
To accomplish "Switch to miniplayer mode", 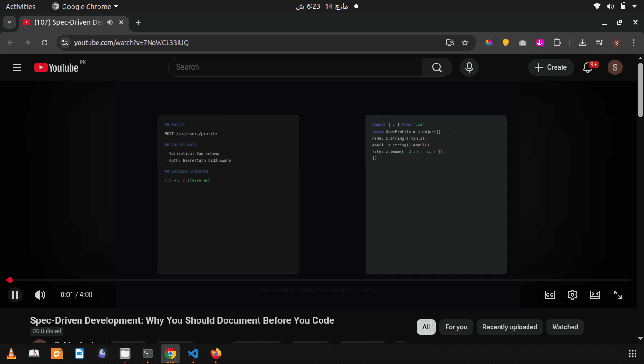I will click(595, 294).
